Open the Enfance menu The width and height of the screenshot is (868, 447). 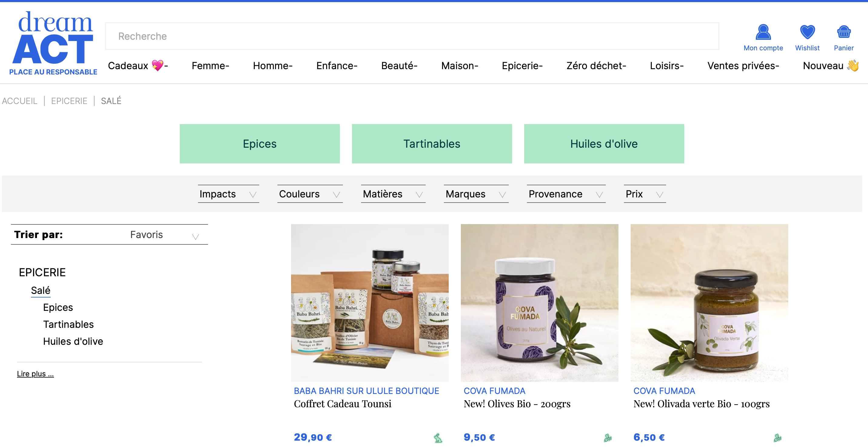[x=337, y=66]
